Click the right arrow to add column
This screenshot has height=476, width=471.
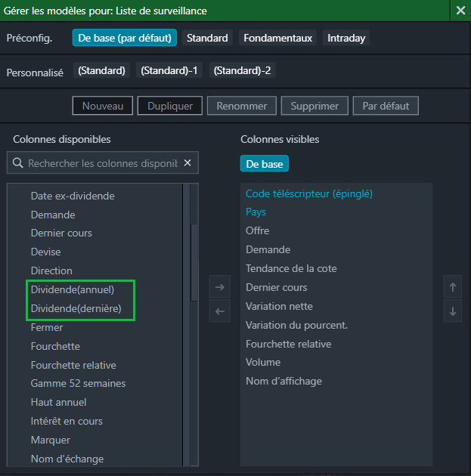(x=219, y=287)
